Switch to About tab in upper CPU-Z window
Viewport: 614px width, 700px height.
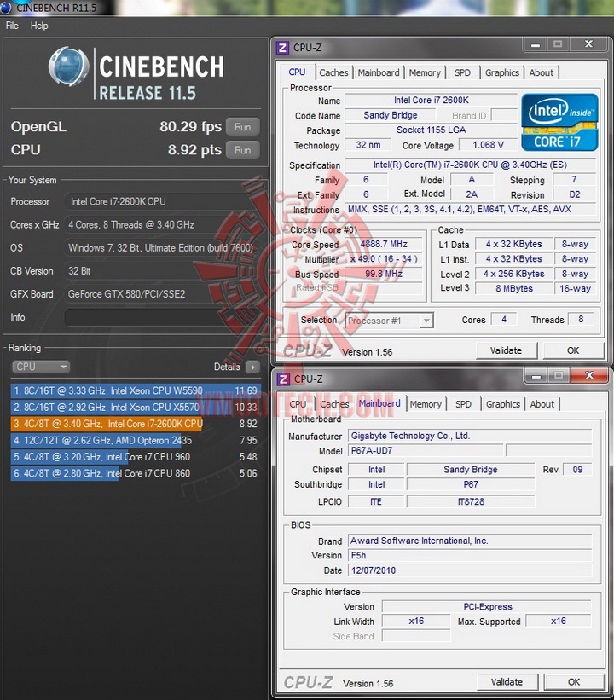coord(542,72)
